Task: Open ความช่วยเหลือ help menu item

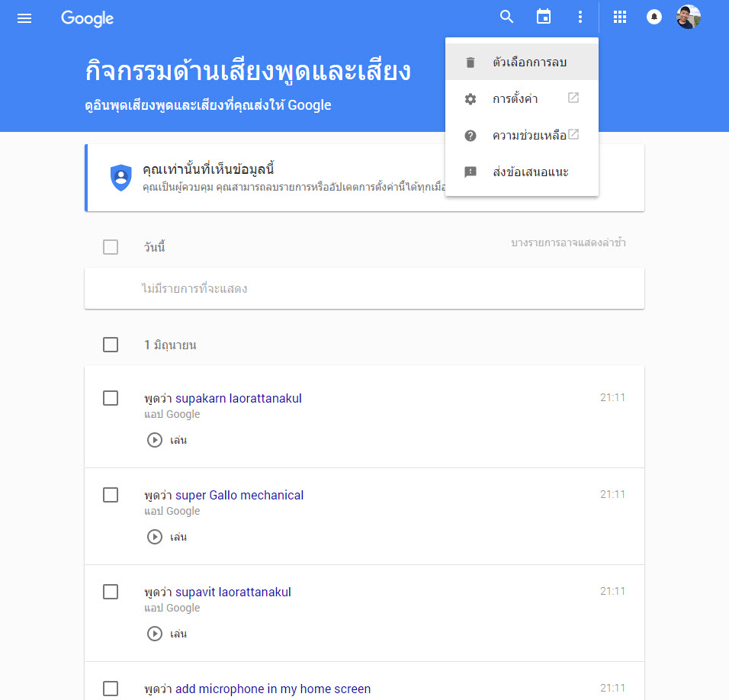Action: coord(529,136)
